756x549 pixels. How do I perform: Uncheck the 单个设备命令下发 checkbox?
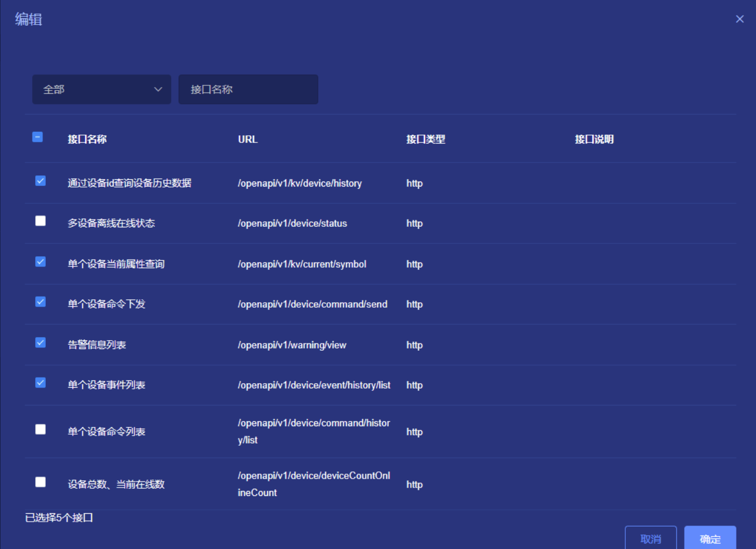point(40,302)
